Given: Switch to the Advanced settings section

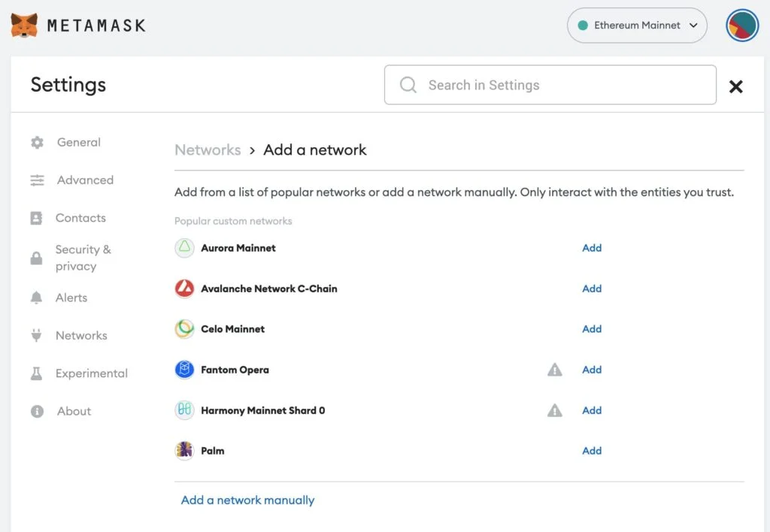Looking at the screenshot, I should click(x=84, y=180).
